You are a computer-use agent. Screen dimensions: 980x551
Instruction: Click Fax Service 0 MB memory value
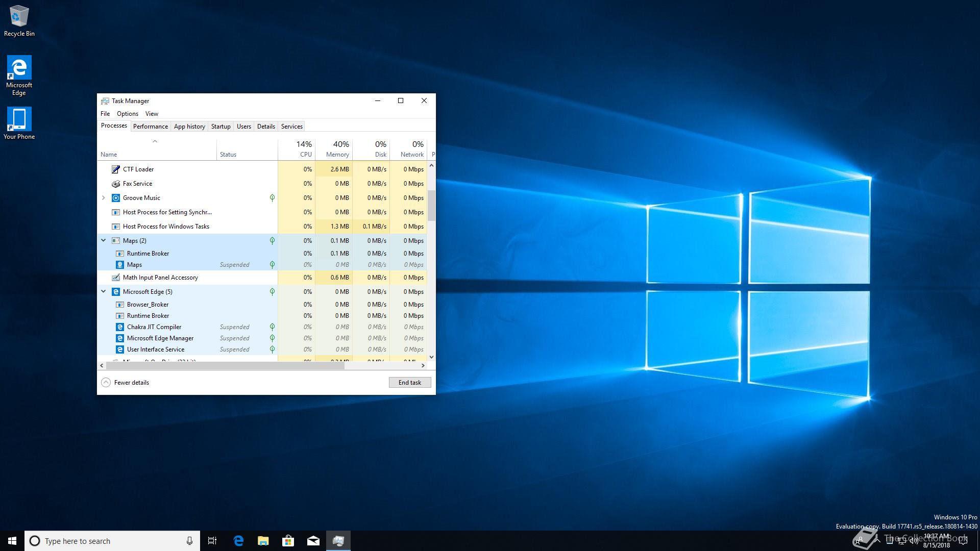pyautogui.click(x=342, y=184)
